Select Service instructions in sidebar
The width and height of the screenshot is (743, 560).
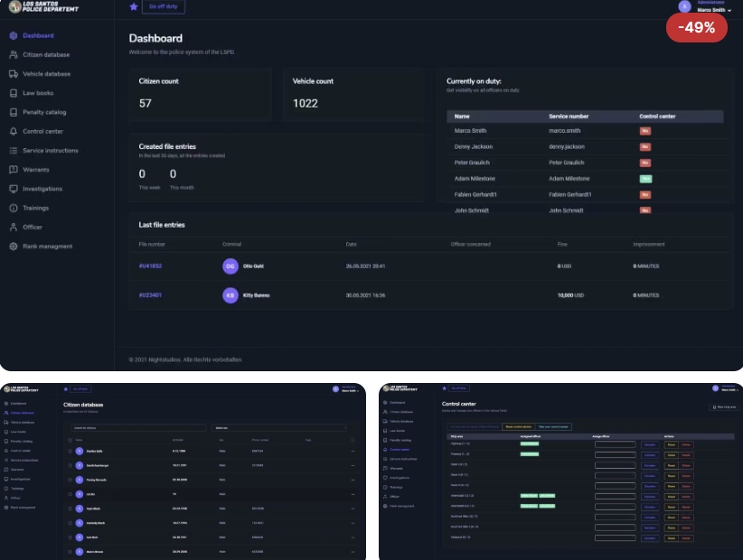pos(51,151)
